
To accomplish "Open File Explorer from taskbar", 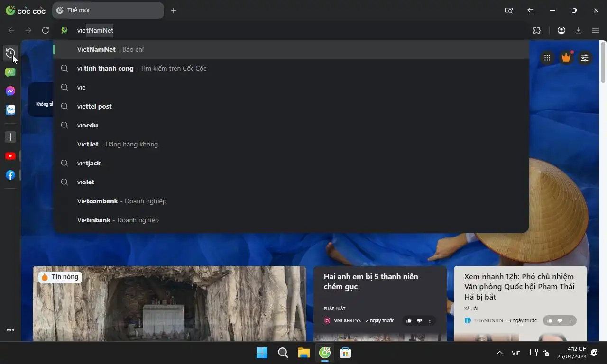I will pyautogui.click(x=303, y=353).
